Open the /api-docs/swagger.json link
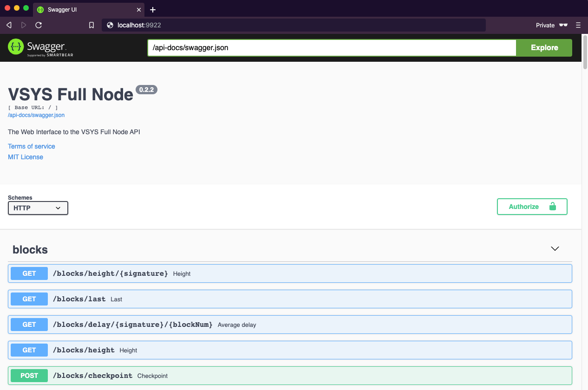This screenshot has height=390, width=588. point(36,115)
